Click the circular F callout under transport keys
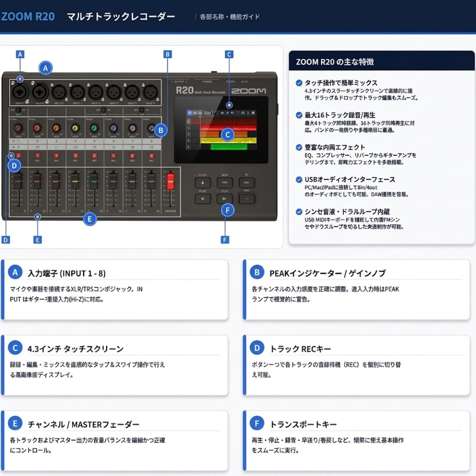Screen dimensions: 476x476 point(227,210)
